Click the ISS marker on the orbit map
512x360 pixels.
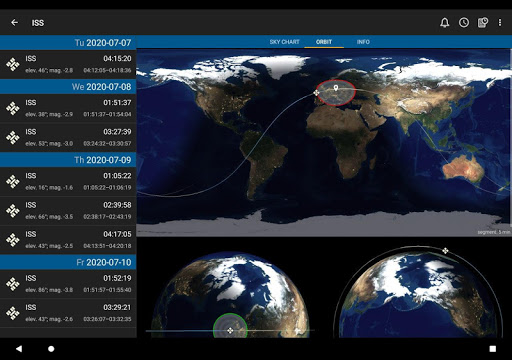(x=316, y=93)
